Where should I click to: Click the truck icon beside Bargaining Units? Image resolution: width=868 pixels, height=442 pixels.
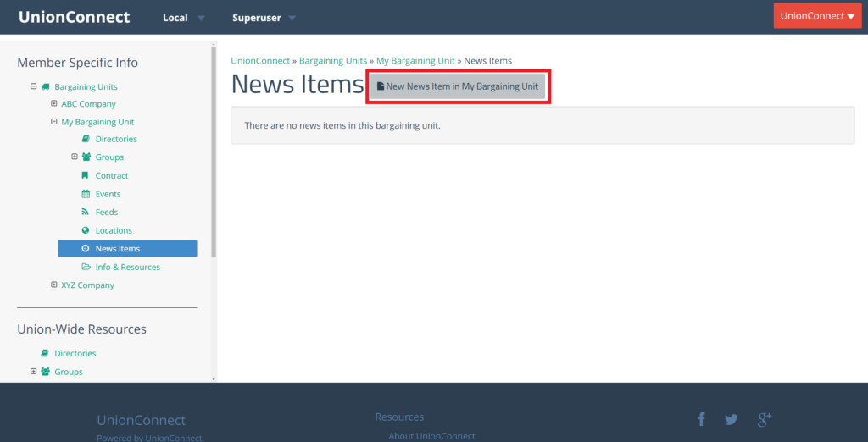pyautogui.click(x=46, y=87)
